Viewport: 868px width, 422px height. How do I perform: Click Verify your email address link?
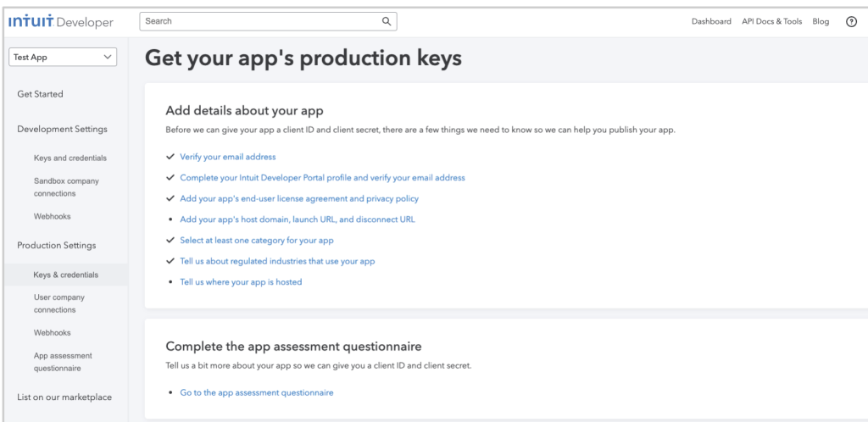click(x=227, y=157)
